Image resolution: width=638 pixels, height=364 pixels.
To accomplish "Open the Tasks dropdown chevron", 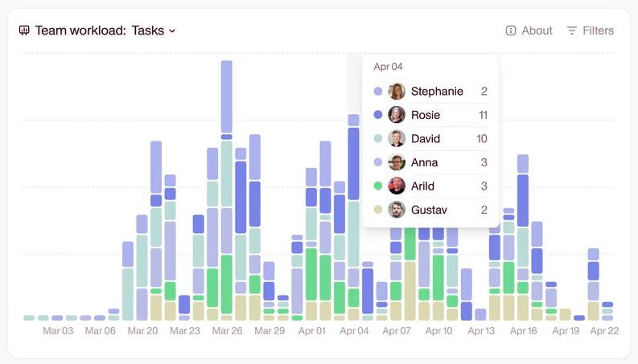I will (172, 31).
